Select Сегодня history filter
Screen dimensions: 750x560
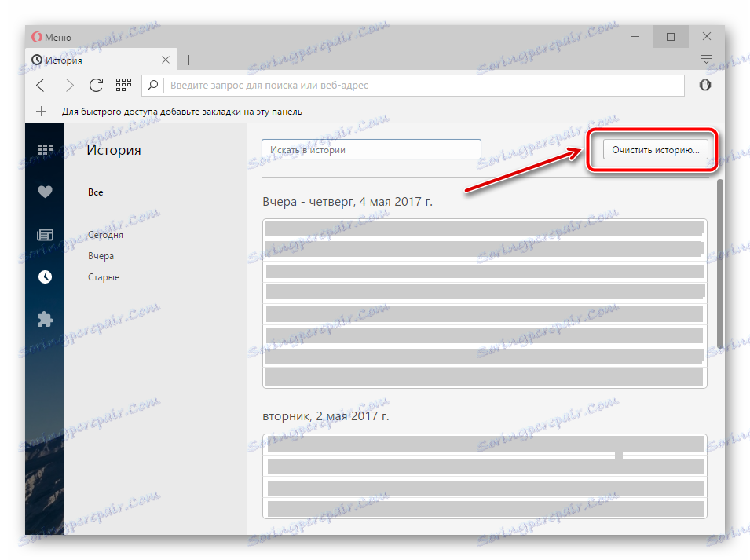pos(105,235)
